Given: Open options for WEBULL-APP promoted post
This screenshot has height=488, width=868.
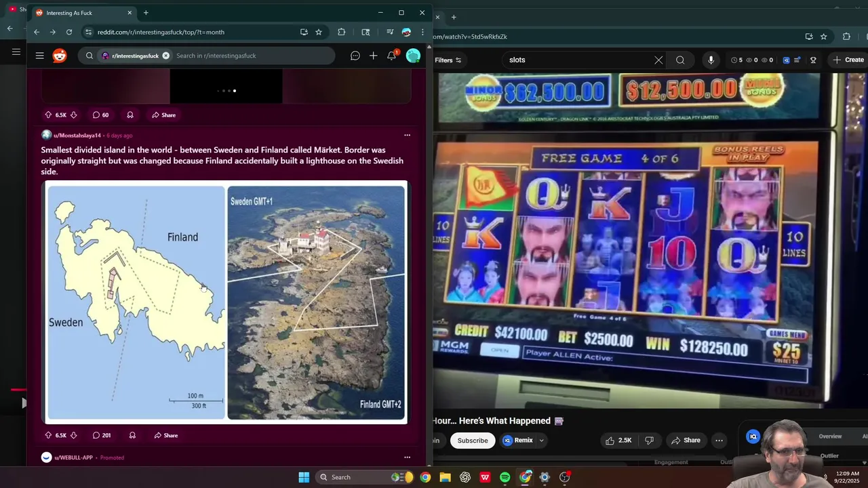Looking at the screenshot, I should (x=407, y=457).
